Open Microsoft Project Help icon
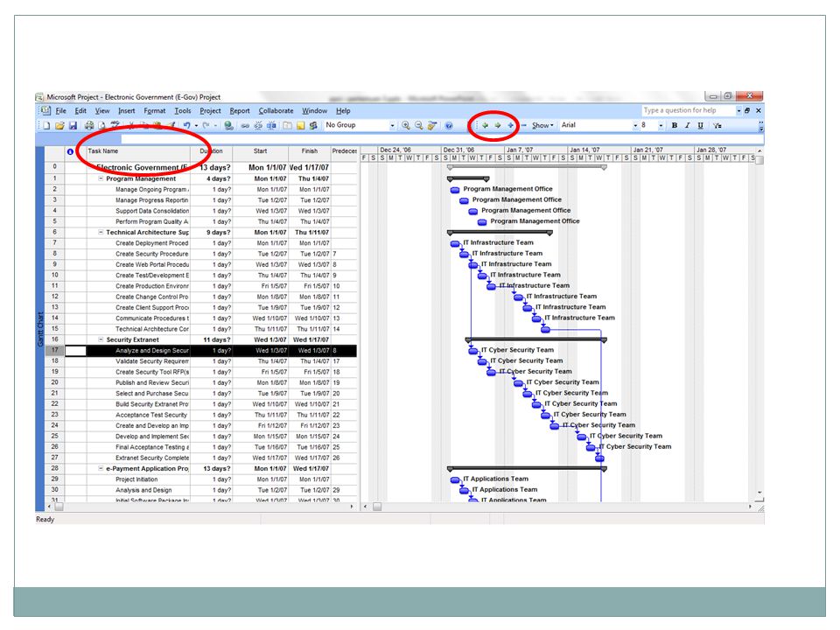This screenshot has width=840, height=630. coord(449,125)
